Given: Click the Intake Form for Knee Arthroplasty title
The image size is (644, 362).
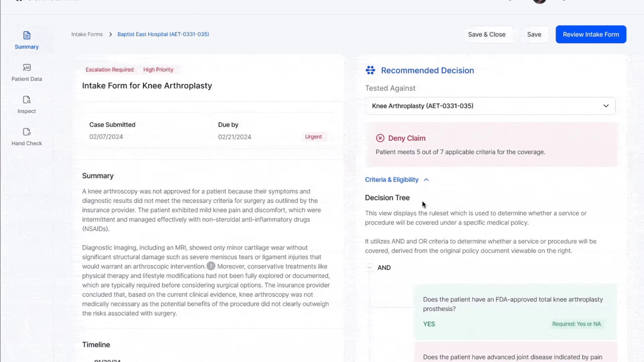Looking at the screenshot, I should [147, 86].
